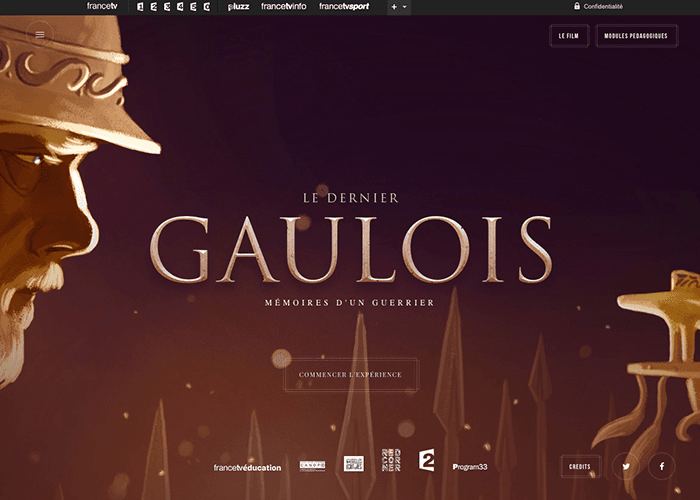700x500 pixels.
Task: Open the LE FILM tab
Action: (569, 36)
